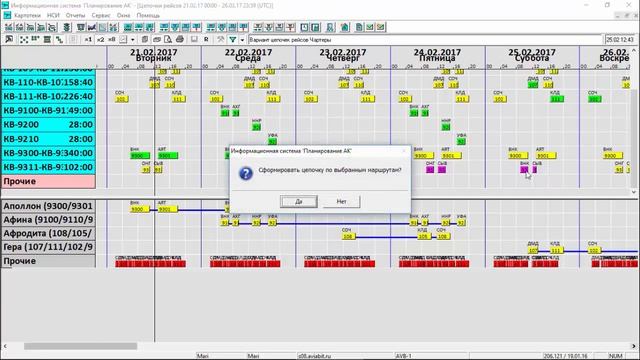Screen dimensions: 640x360
Task: Click the variant field 'Вариант цепочек рейсов Чартеры'
Action: (425, 40)
